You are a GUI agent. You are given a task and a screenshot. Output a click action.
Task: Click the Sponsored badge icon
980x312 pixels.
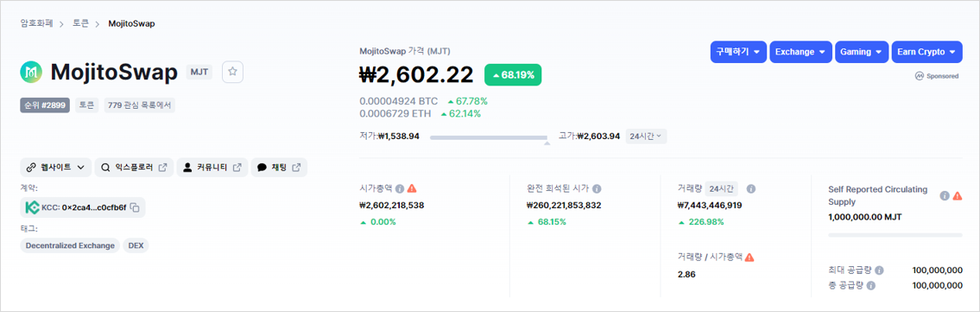coord(920,76)
